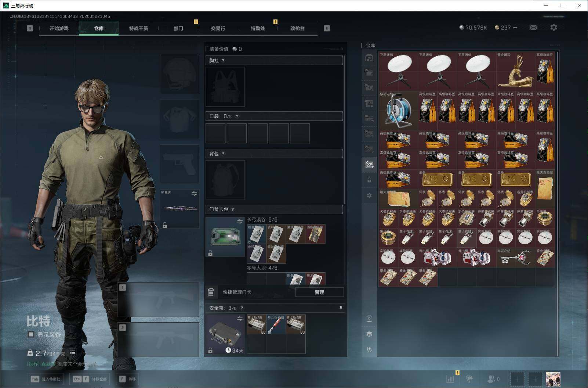Image resolution: width=588 pixels, height=388 pixels.
Task: Open the 部门 tab
Action: coord(178,28)
